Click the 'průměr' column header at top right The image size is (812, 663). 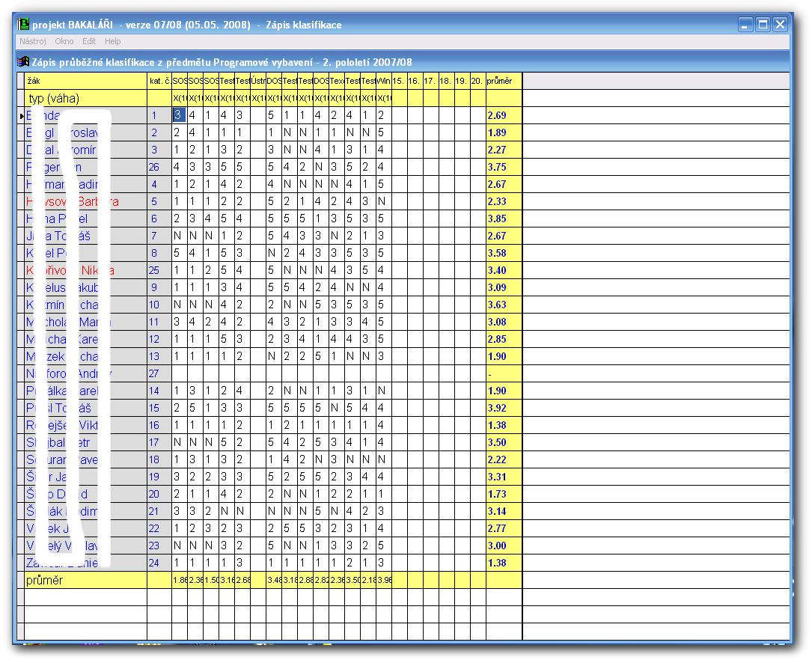click(504, 81)
